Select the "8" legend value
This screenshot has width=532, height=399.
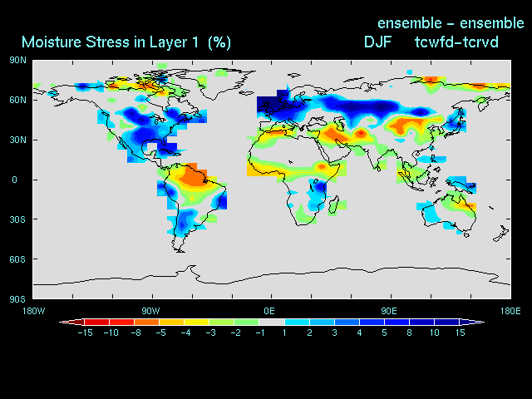[x=410, y=332]
